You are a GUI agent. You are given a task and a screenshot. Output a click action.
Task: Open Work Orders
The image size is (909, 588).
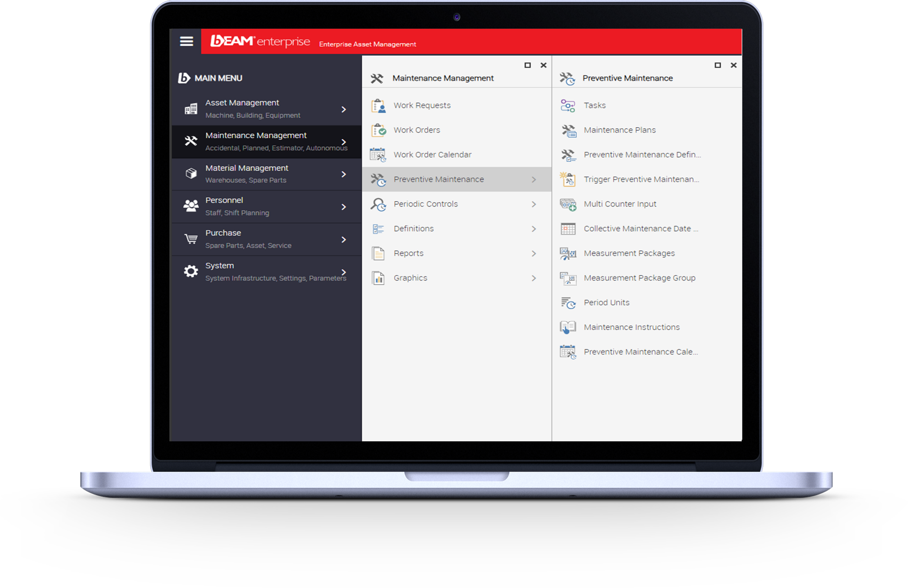[456, 130]
